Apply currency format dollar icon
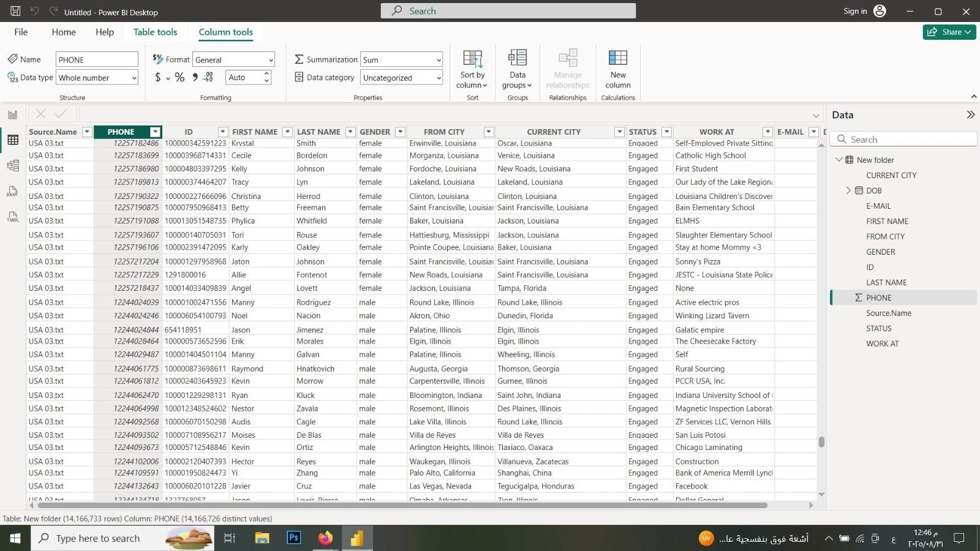 tap(158, 77)
